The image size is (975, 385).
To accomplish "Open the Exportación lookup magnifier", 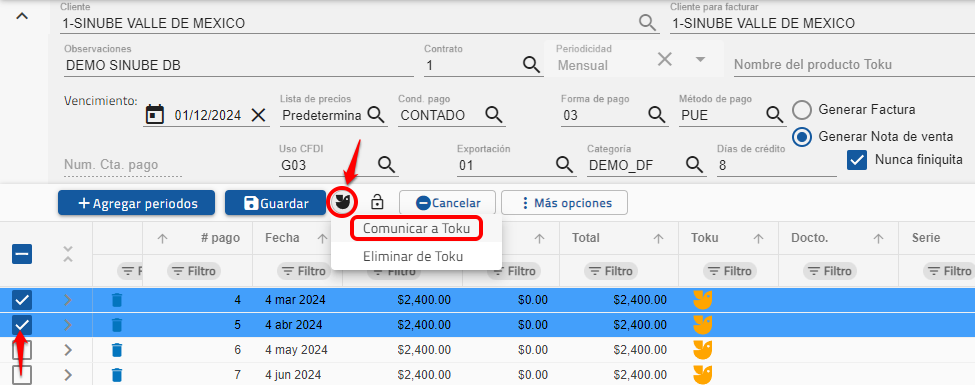I will [x=565, y=165].
